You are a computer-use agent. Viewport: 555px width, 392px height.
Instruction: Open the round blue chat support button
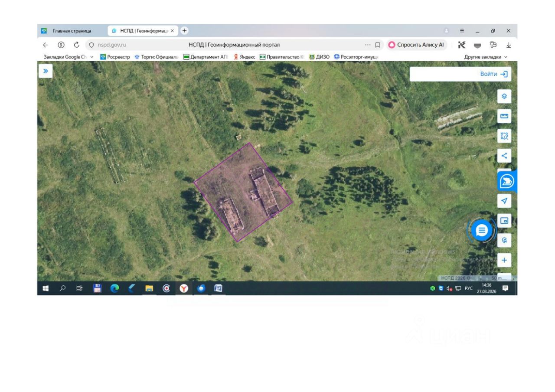click(x=481, y=230)
